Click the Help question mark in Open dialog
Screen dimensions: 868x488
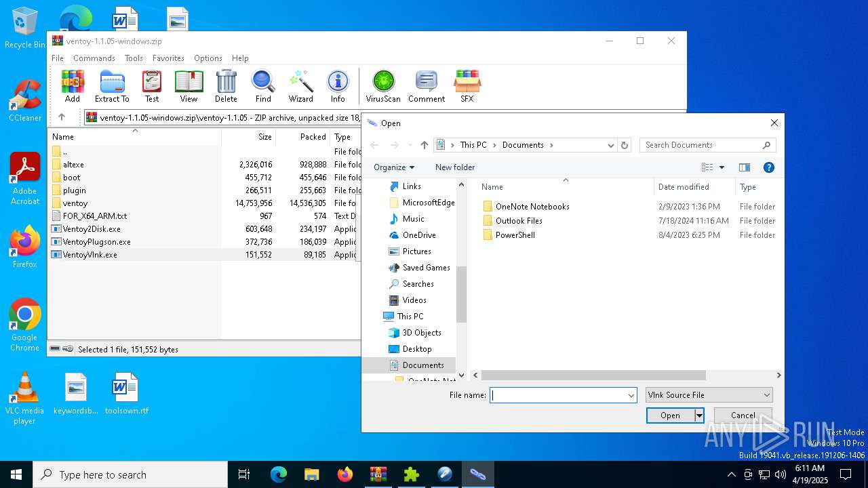(769, 167)
